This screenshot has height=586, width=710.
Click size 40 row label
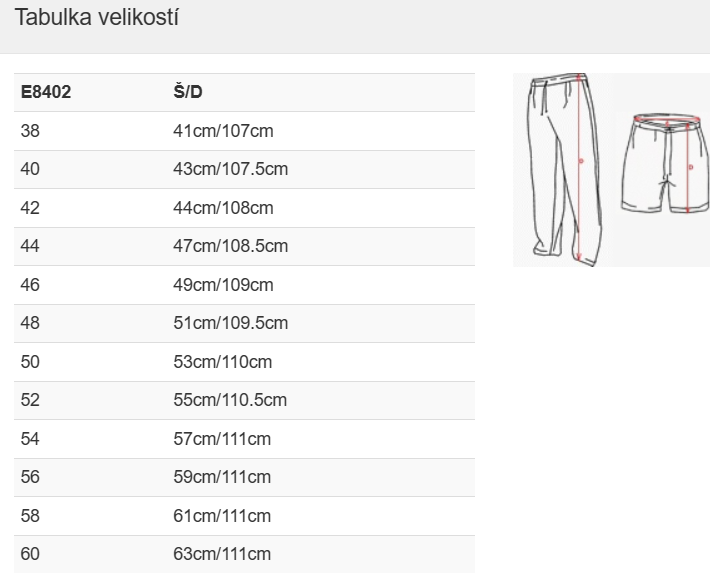(x=30, y=169)
